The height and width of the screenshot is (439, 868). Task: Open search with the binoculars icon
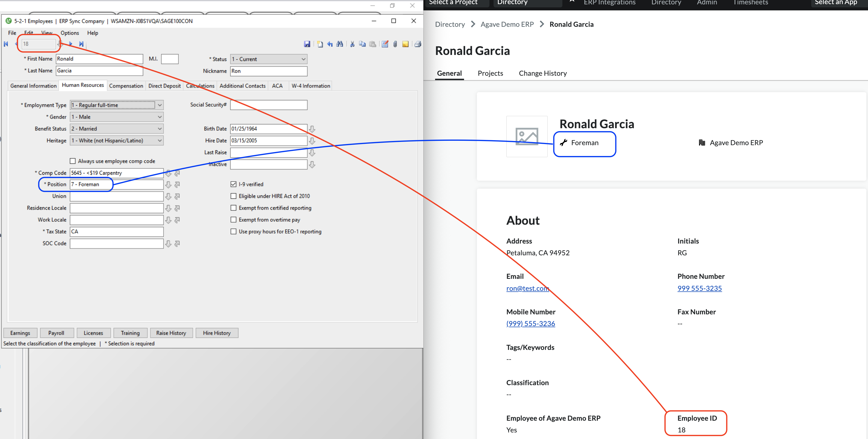[x=340, y=44]
